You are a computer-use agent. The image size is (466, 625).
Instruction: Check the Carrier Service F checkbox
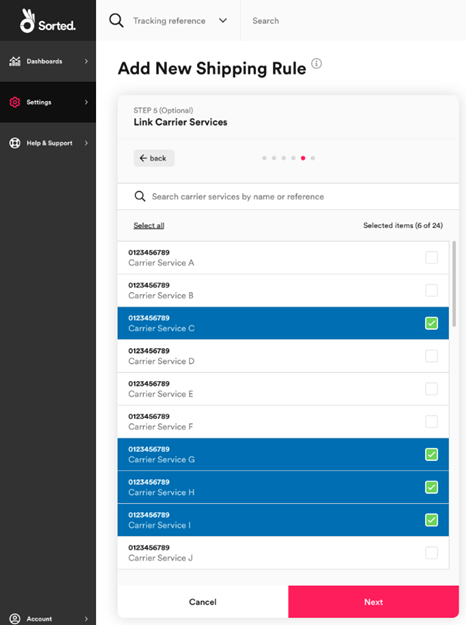431,421
